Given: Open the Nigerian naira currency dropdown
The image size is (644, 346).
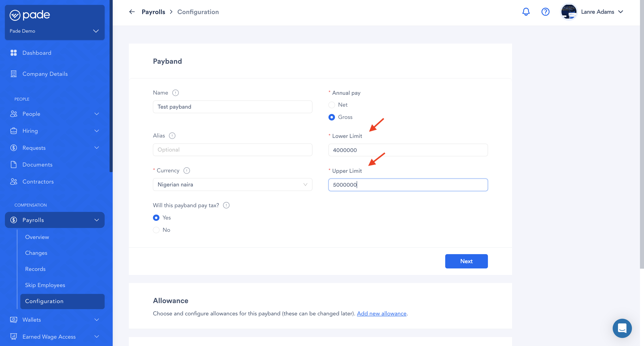Looking at the screenshot, I should [232, 185].
